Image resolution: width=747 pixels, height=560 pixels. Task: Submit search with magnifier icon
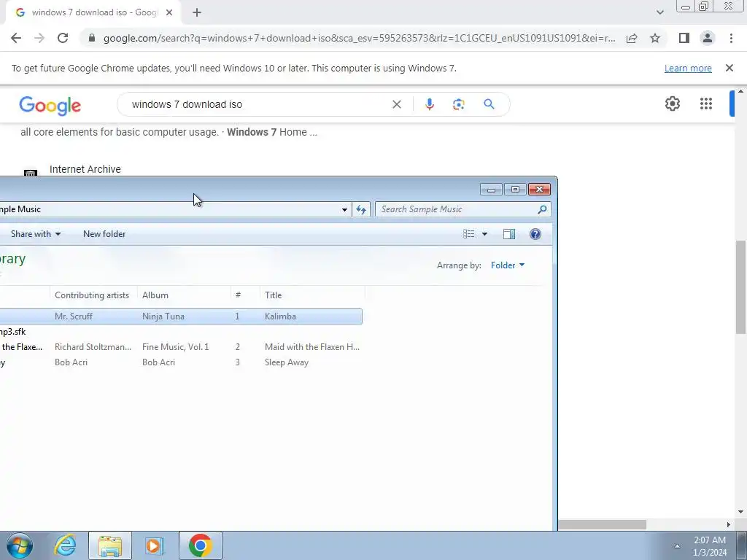tap(489, 104)
